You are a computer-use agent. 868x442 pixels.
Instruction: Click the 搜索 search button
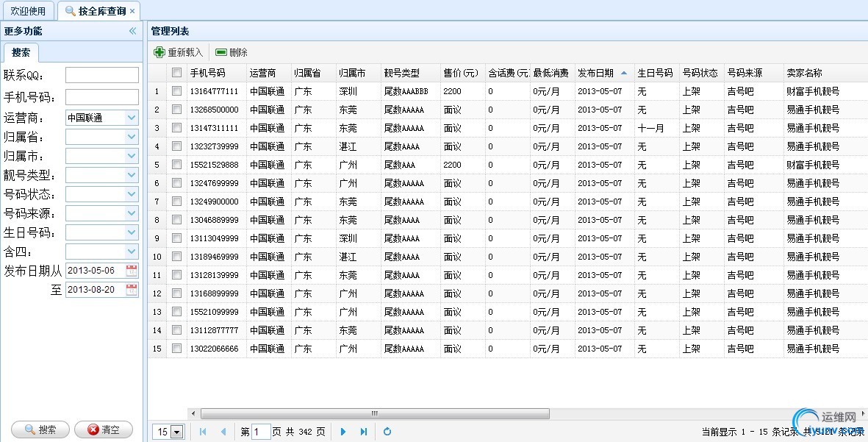(x=40, y=429)
